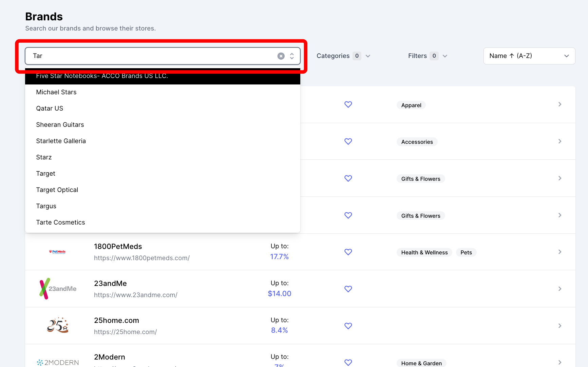
Task: Click the Pets category tag
Action: point(466,252)
